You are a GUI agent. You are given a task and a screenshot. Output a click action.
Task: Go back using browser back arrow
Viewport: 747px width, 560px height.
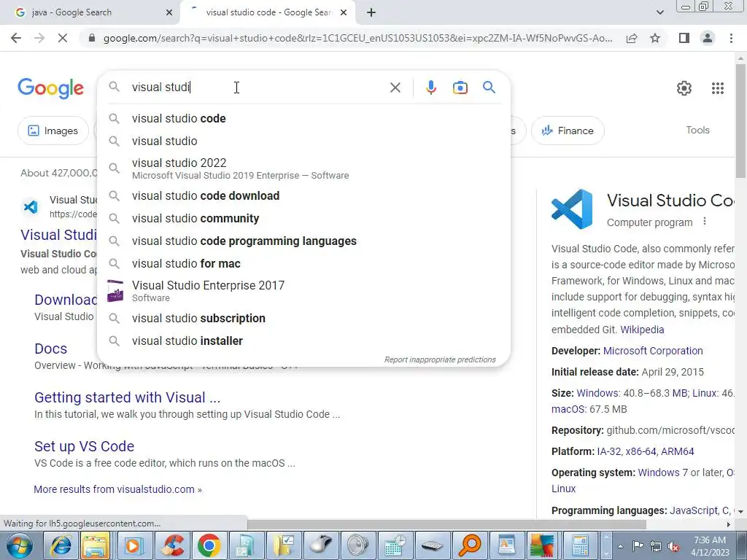[x=16, y=38]
